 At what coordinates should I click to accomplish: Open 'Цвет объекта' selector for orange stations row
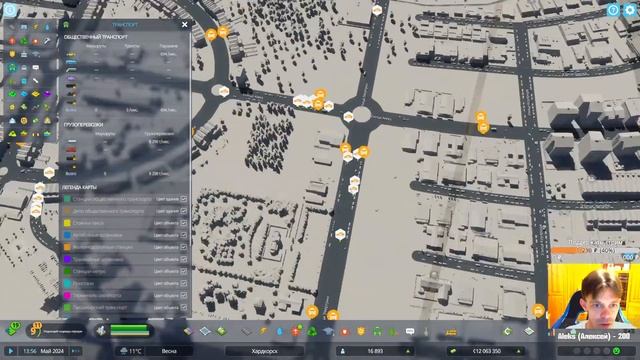click(x=166, y=247)
